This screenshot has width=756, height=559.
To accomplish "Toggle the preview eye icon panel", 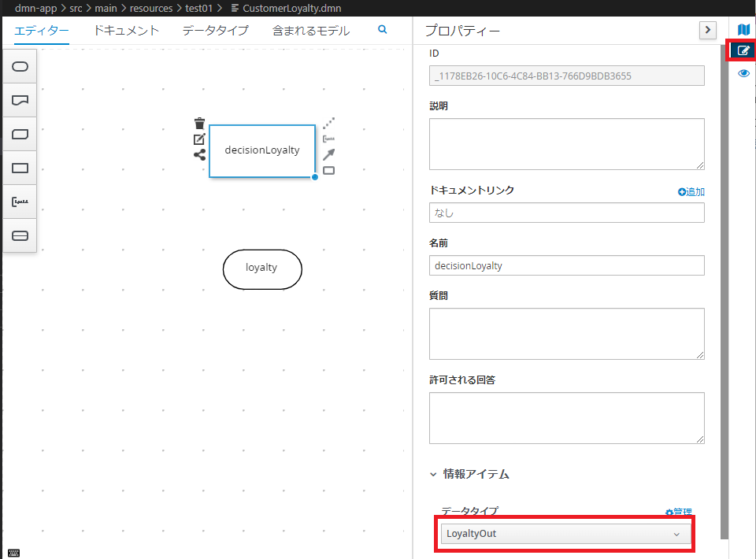I will point(744,73).
